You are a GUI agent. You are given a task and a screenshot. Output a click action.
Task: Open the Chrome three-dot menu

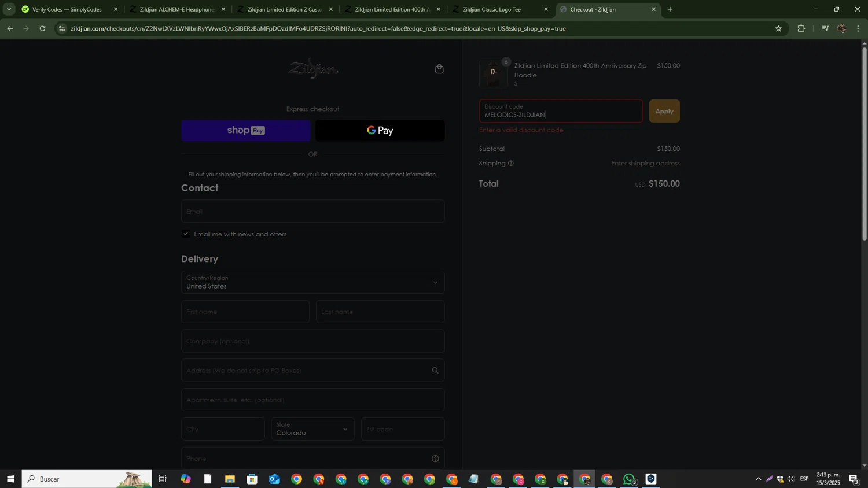tap(858, 28)
